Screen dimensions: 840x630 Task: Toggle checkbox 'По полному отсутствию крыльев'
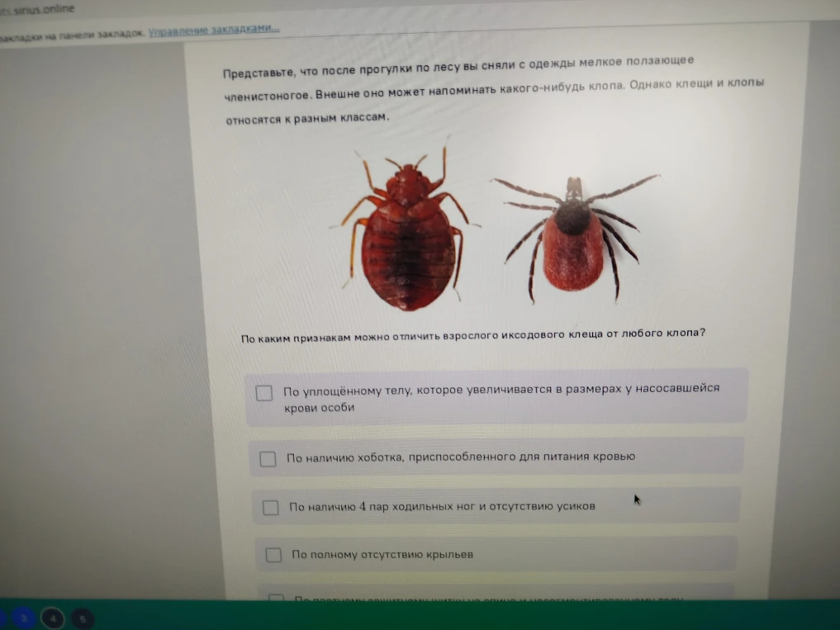(273, 555)
